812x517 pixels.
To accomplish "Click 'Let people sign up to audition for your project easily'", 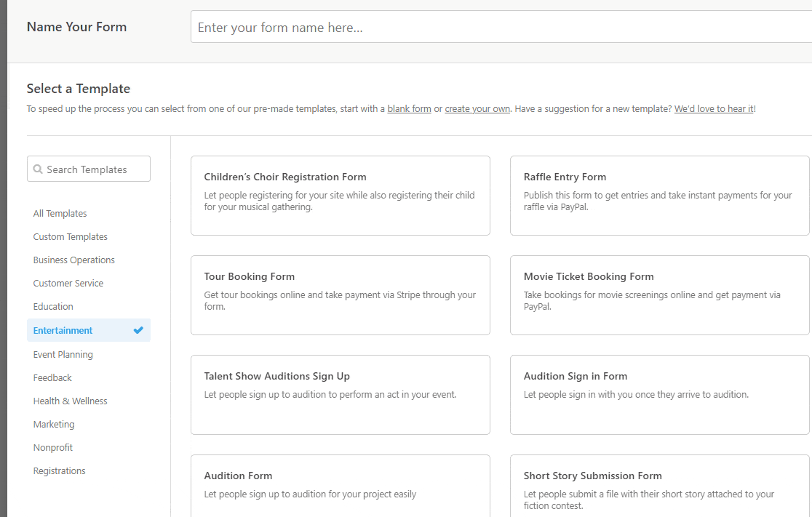I will (310, 494).
